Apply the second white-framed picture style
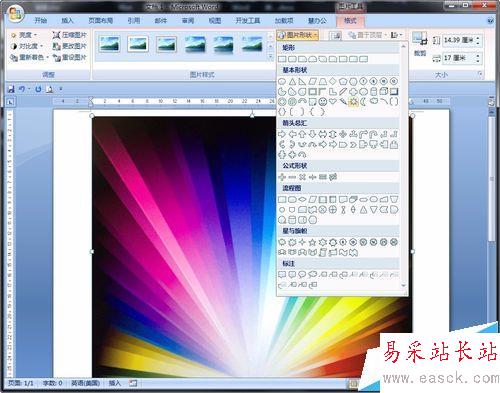 [x=138, y=44]
